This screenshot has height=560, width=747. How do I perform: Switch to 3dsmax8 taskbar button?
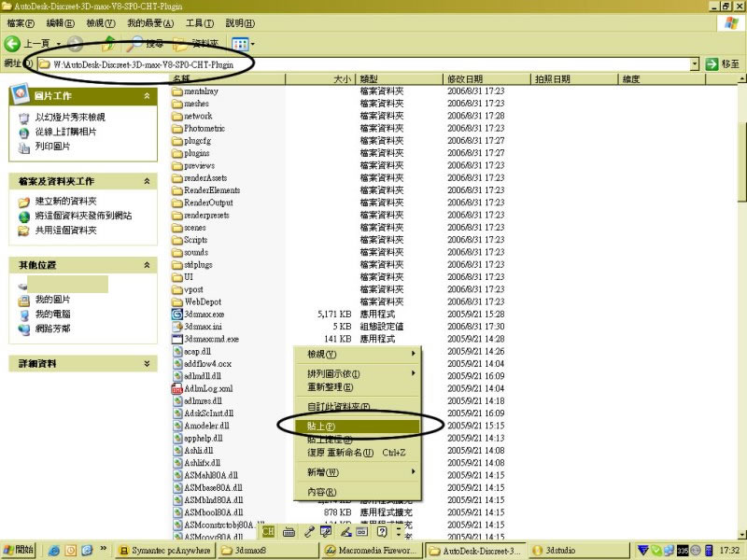click(269, 551)
